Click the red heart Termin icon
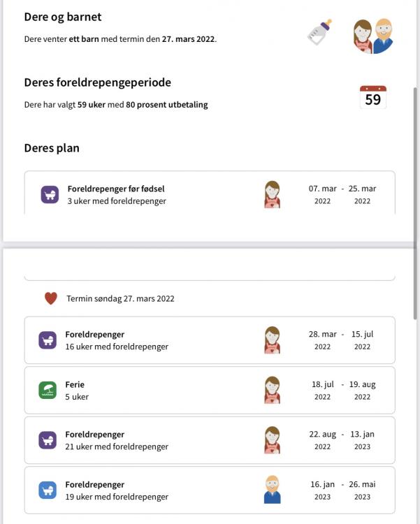The width and height of the screenshot is (420, 524). tap(51, 298)
